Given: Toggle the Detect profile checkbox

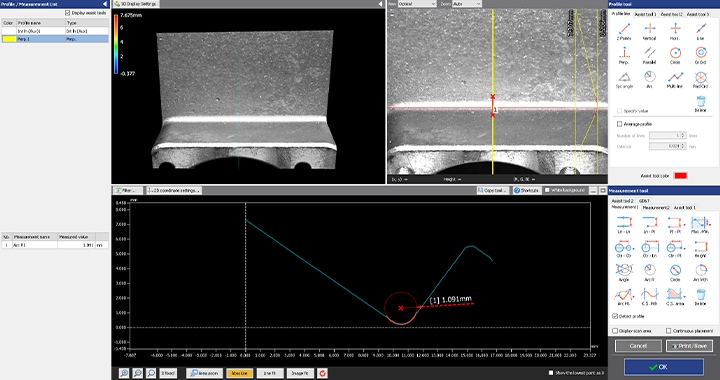Looking at the screenshot, I should 615,316.
